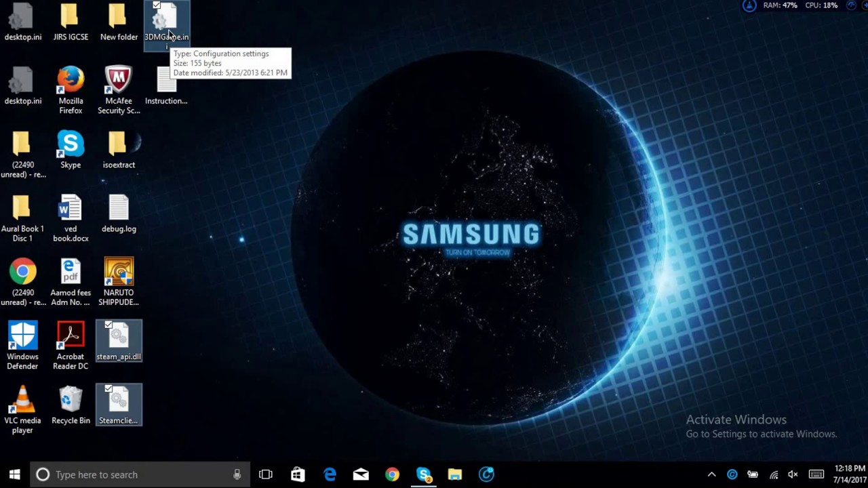Select the steam_api.dll file icon

(x=119, y=341)
